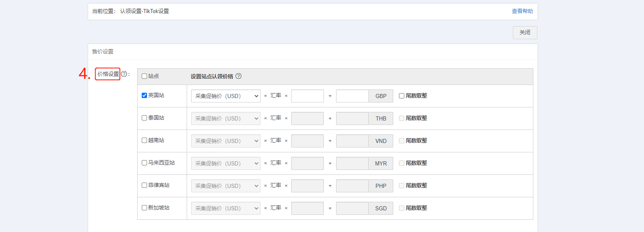Click the GBP additional amount input field
644x232 pixels.
(352, 96)
